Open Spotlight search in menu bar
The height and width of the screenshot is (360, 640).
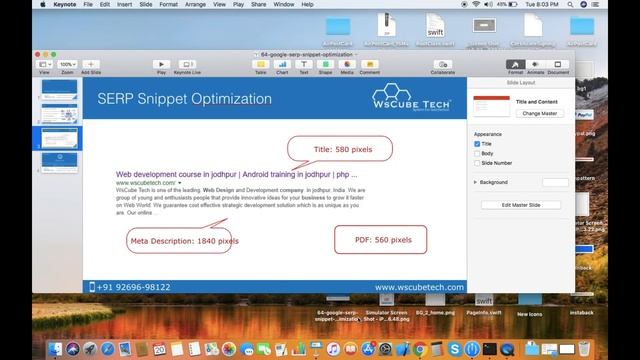coord(570,4)
